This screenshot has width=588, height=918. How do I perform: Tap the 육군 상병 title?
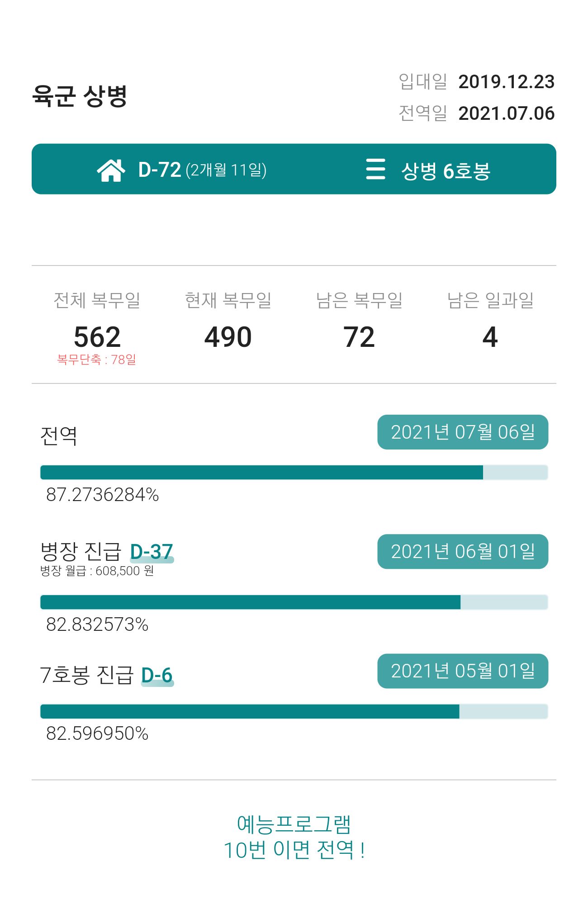80,96
